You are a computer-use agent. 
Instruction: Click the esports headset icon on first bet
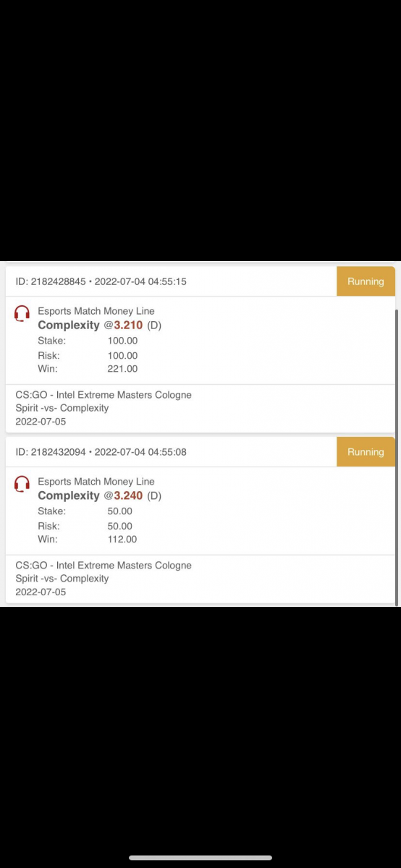pos(22,313)
